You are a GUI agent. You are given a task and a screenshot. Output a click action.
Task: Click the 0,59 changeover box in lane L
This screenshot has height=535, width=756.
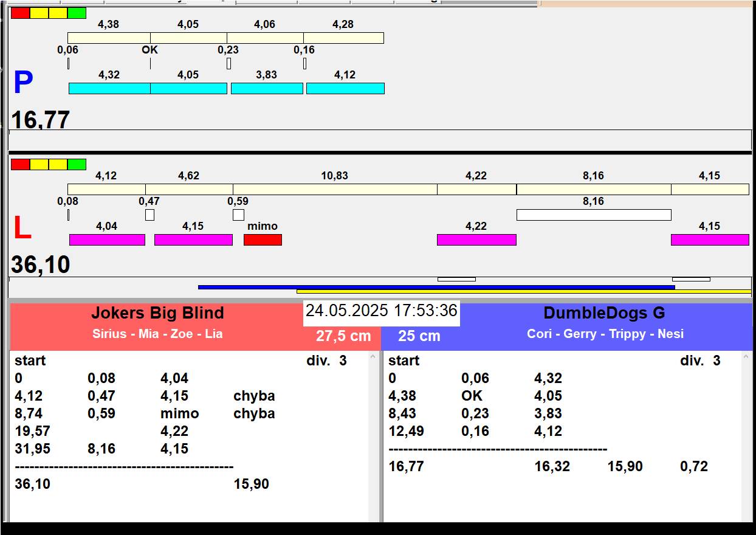[238, 215]
